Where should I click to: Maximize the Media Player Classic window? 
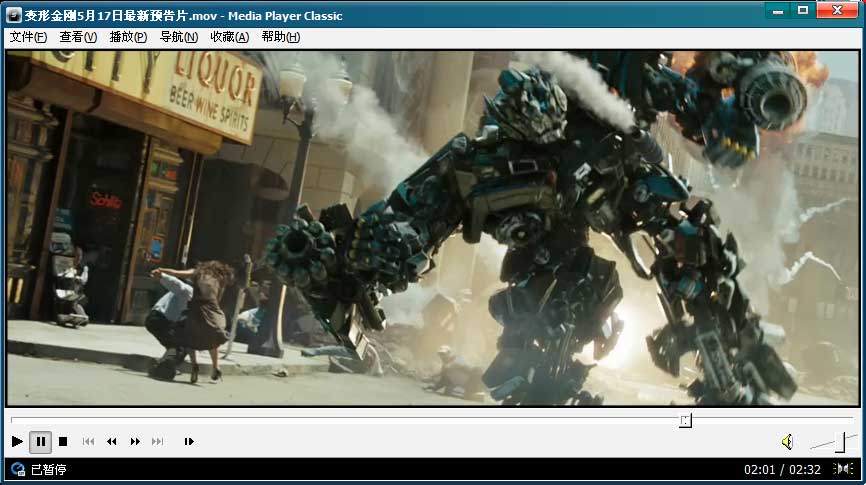coord(803,10)
